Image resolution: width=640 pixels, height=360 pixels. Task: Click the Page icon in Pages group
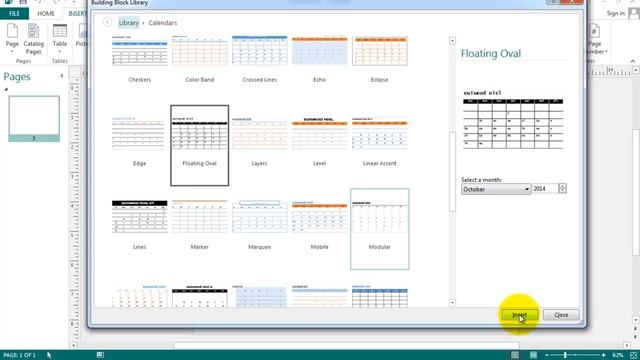(12, 39)
